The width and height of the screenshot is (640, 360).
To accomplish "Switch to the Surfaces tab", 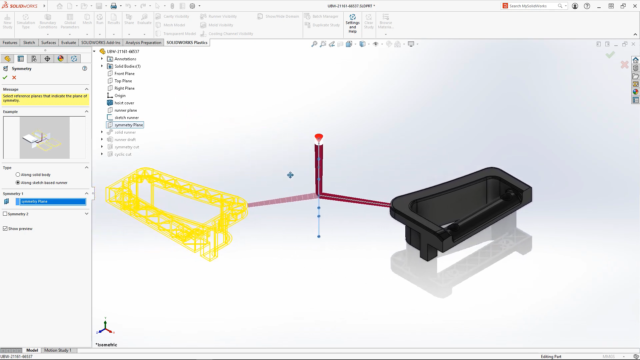I will coord(49,42).
